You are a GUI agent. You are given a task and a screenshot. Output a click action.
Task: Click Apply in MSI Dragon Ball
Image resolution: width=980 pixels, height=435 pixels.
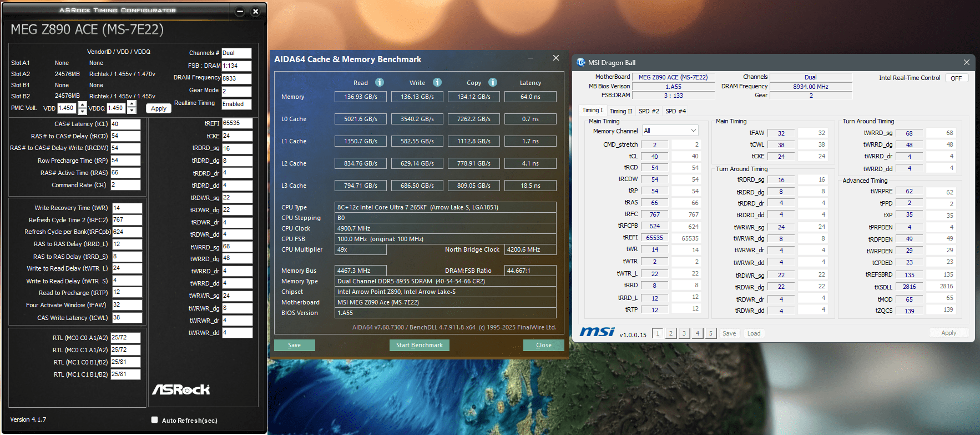tap(949, 333)
